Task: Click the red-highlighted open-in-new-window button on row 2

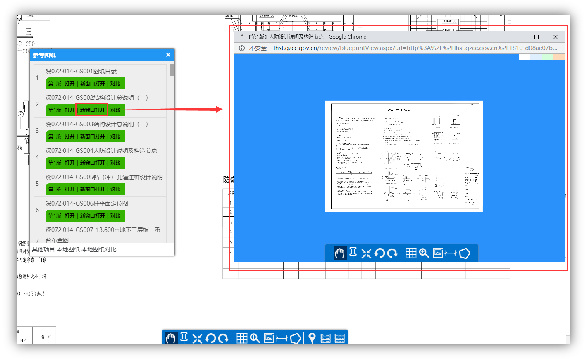Action: (x=92, y=110)
